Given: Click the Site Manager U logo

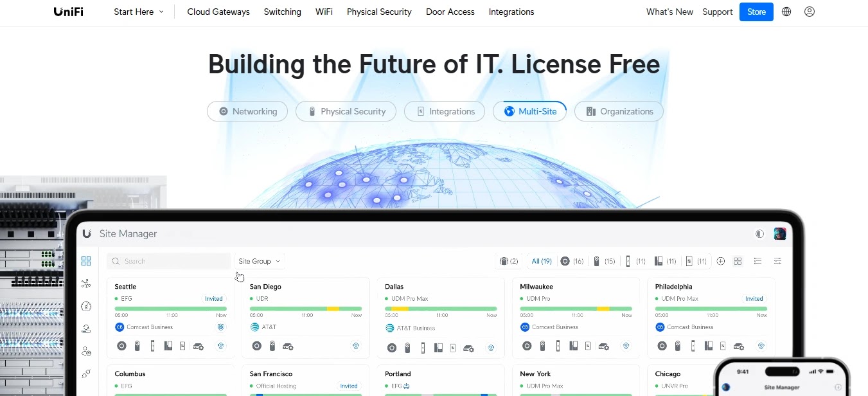Looking at the screenshot, I should click(87, 233).
